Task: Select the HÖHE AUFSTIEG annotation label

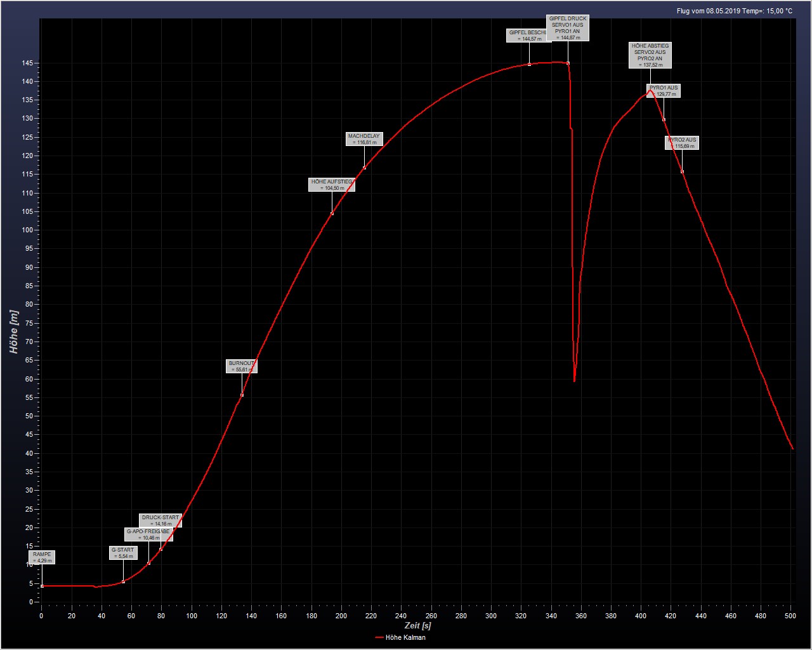Action: pos(332,185)
